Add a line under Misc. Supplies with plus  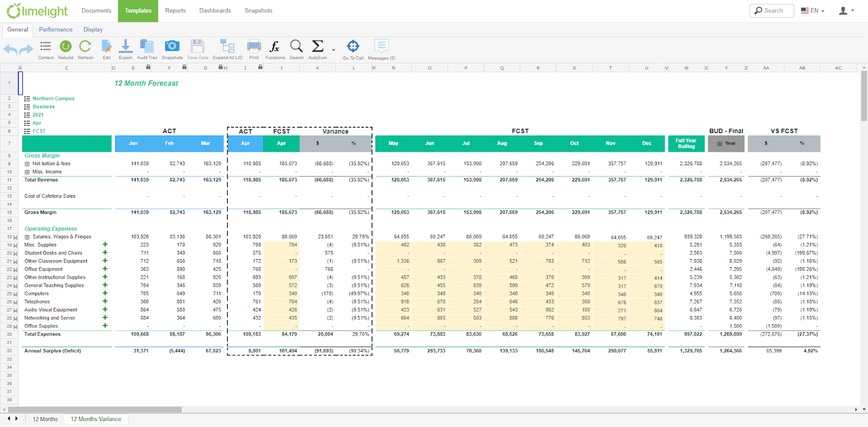click(x=105, y=244)
